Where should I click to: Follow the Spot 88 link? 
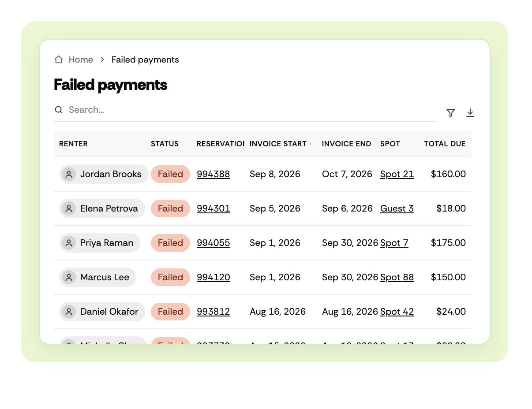click(x=397, y=277)
